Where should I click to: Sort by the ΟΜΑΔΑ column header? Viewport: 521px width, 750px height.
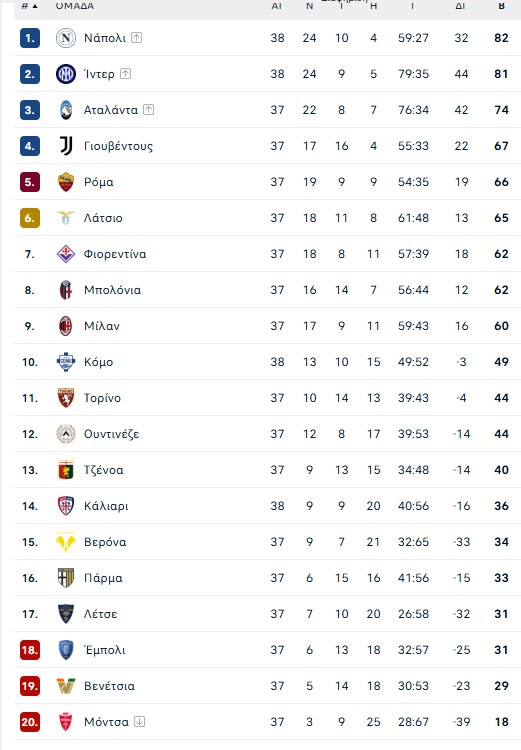[75, 6]
